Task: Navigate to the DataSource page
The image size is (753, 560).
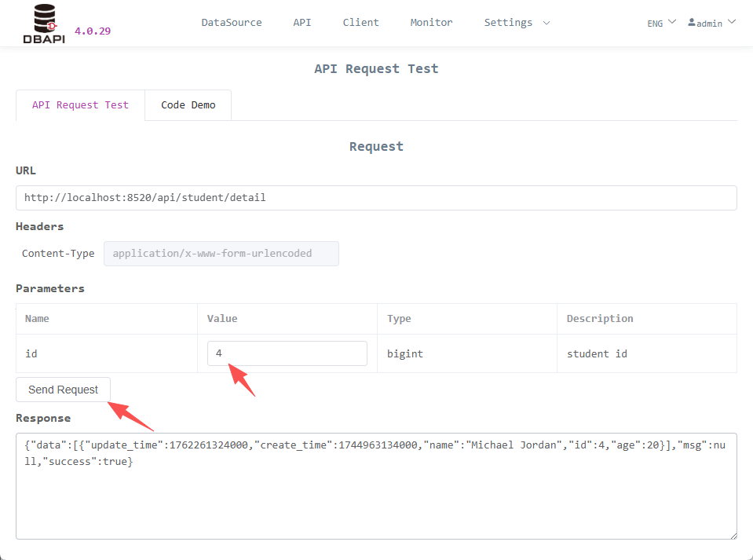Action: [231, 23]
